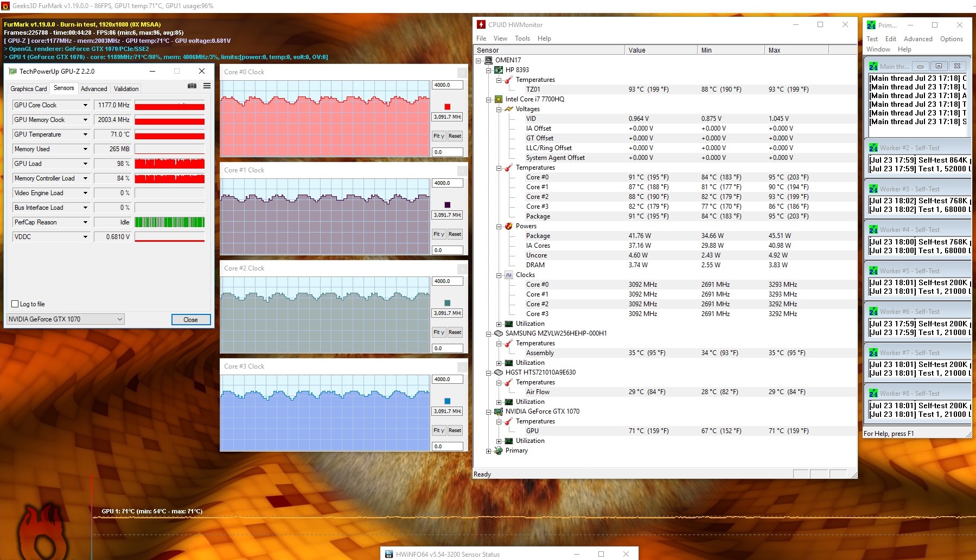Image resolution: width=976 pixels, height=560 pixels.
Task: Select the Air Flow temperature row
Action: pyautogui.click(x=665, y=392)
